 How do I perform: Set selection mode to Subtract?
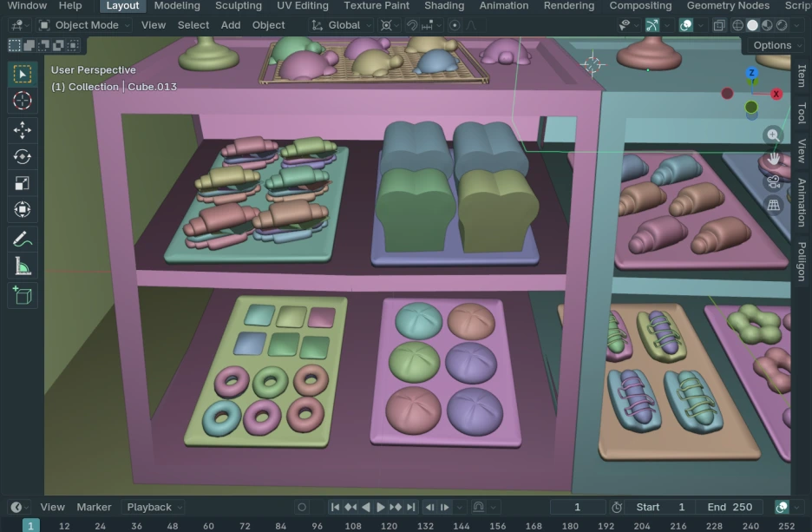pos(44,46)
